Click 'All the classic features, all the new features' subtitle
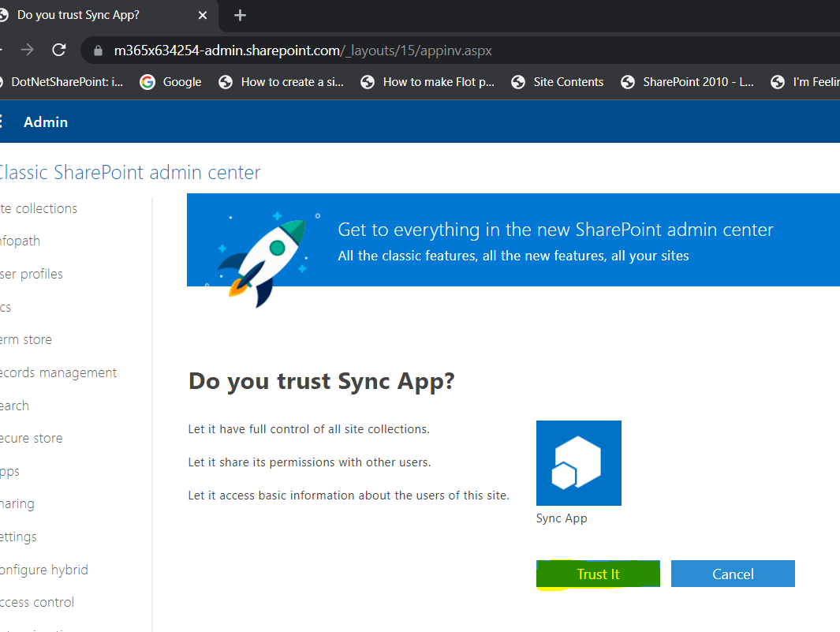The height and width of the screenshot is (632, 840). point(513,256)
